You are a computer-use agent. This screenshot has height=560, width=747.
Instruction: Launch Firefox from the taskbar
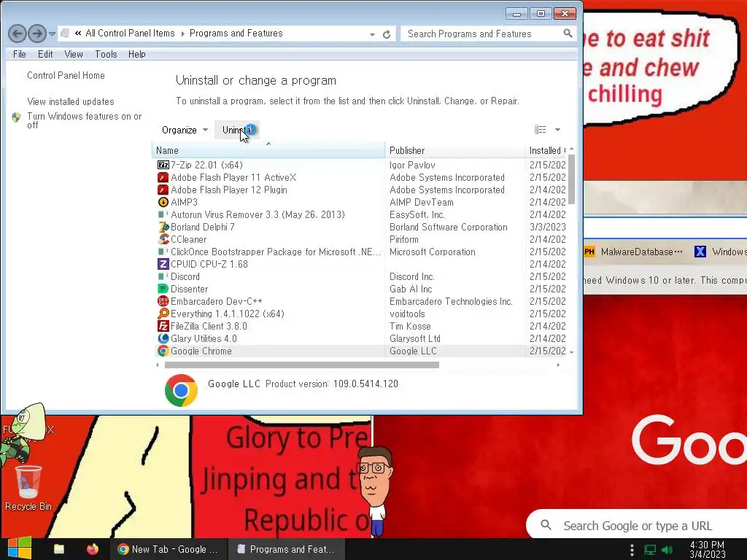pyautogui.click(x=93, y=549)
